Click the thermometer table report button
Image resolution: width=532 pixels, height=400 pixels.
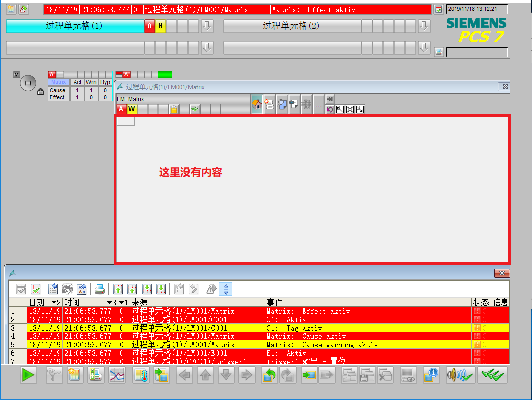141,375
